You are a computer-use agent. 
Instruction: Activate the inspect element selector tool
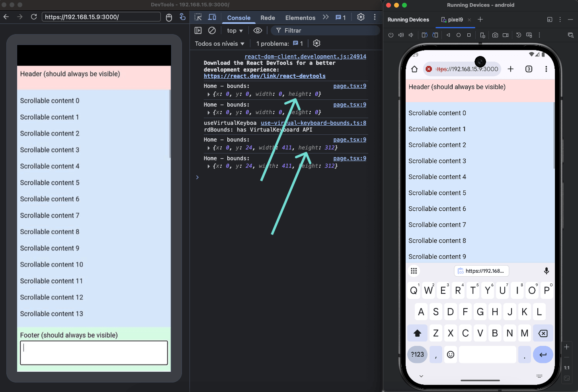point(198,17)
